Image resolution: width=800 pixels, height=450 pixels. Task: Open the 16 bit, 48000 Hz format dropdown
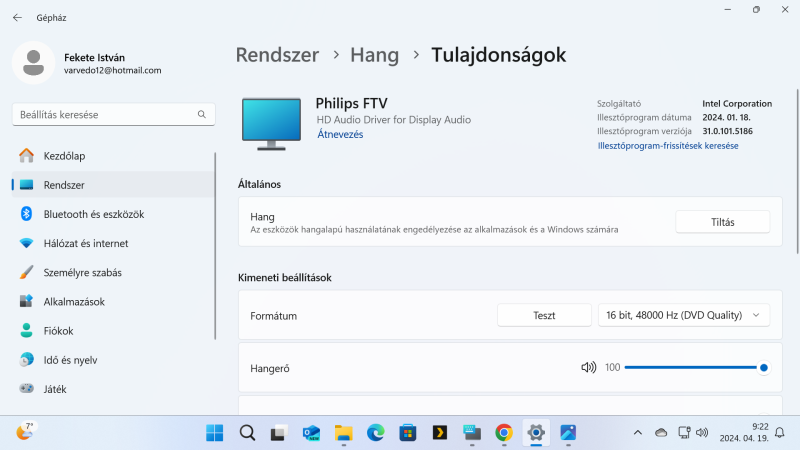point(684,315)
